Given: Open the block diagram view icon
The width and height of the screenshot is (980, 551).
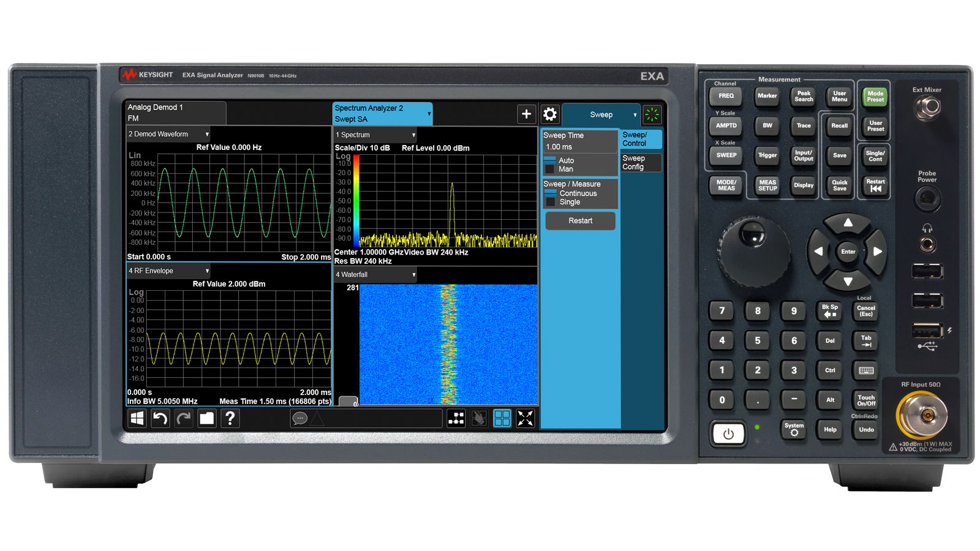Looking at the screenshot, I should click(456, 419).
